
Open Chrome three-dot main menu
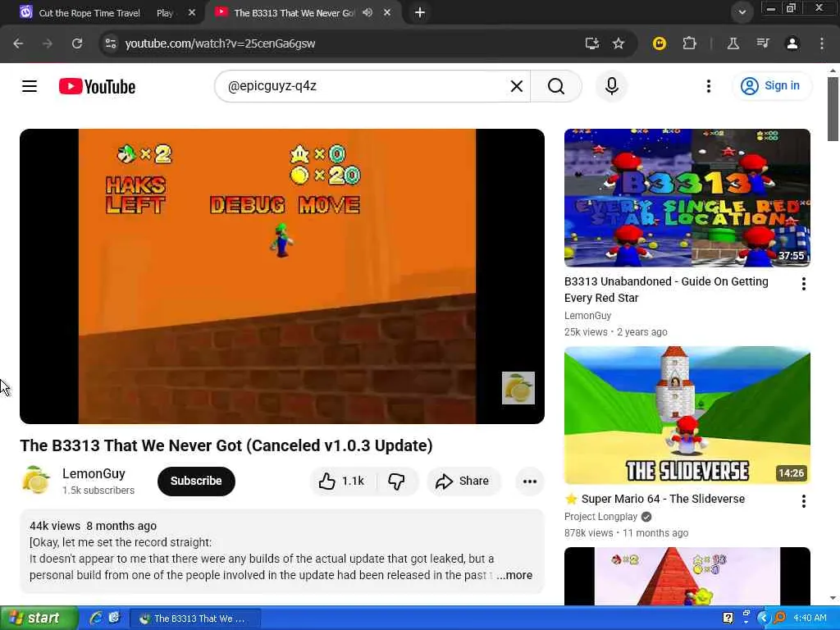(x=822, y=43)
